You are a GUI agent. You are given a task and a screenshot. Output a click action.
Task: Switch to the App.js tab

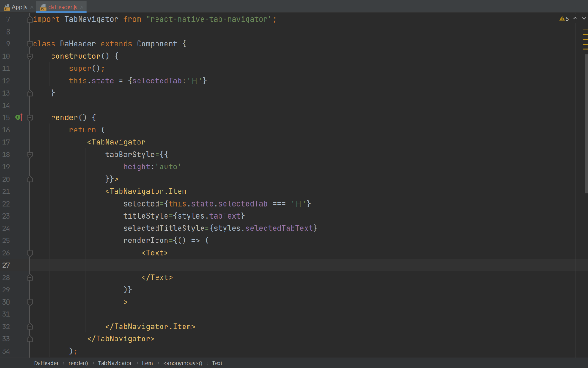(19, 7)
